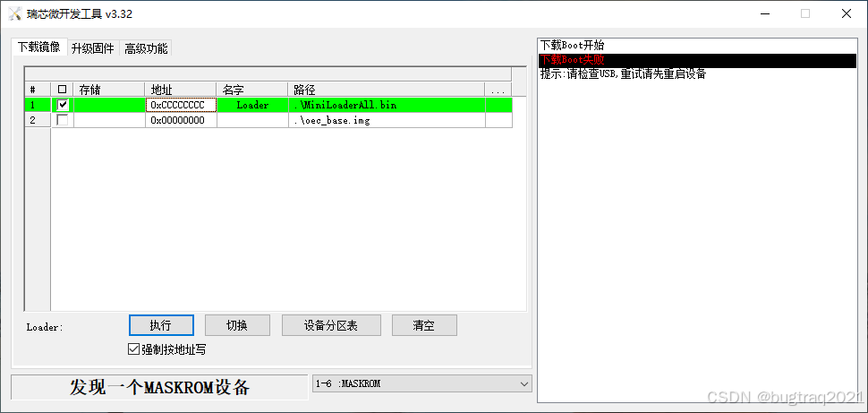
Task: Edit the 0xCCCCCCCC address field
Action: (x=181, y=105)
